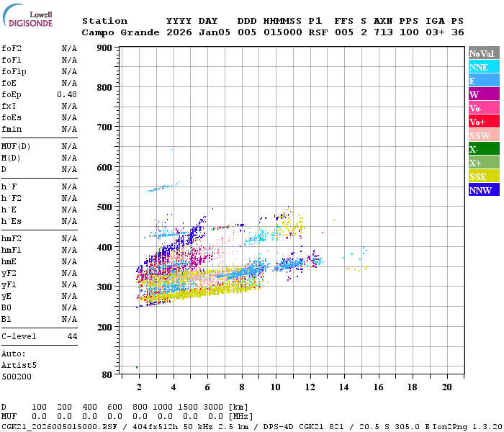The image size is (504, 432).
Task: Click the M(D) parameter label
Action: [x=11, y=158]
